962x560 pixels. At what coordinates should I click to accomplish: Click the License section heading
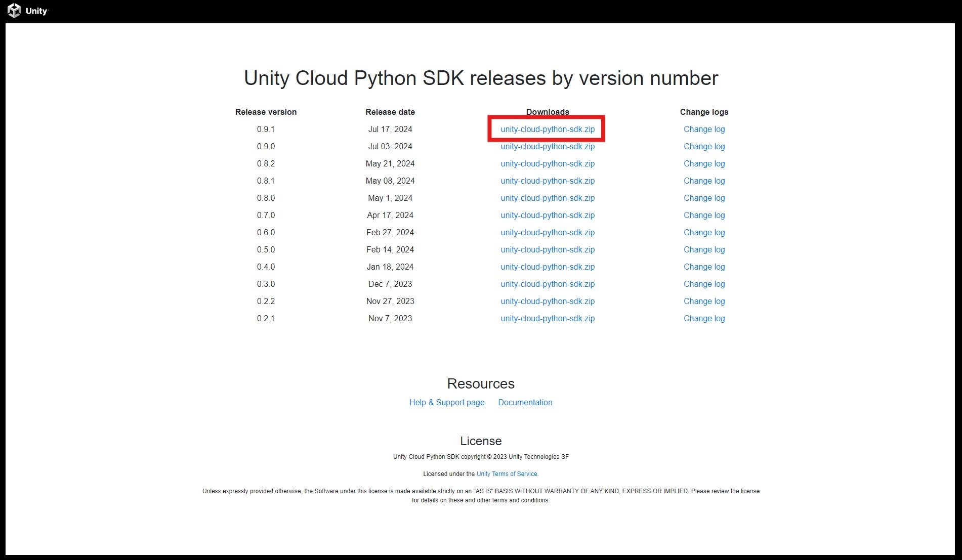481,441
